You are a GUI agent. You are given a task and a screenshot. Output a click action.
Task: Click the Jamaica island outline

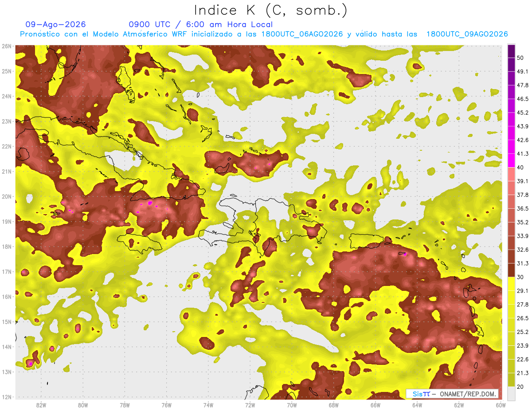pyautogui.click(x=140, y=243)
